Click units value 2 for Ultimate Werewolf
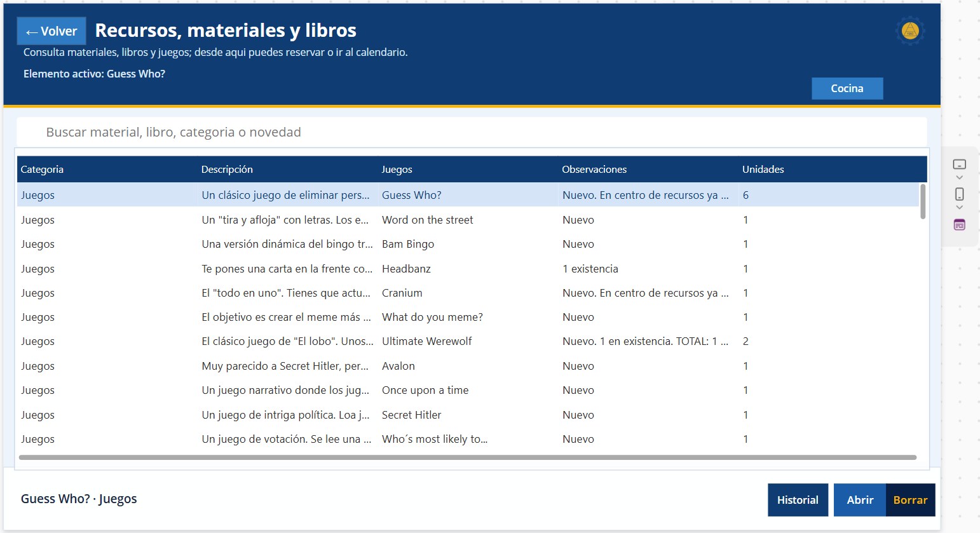Viewport: 980px width, 533px height. click(x=745, y=341)
